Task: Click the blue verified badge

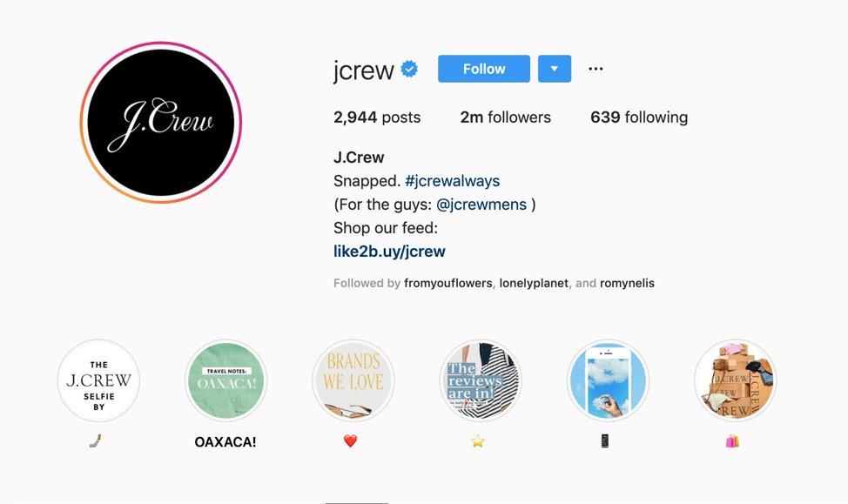Action: click(409, 70)
